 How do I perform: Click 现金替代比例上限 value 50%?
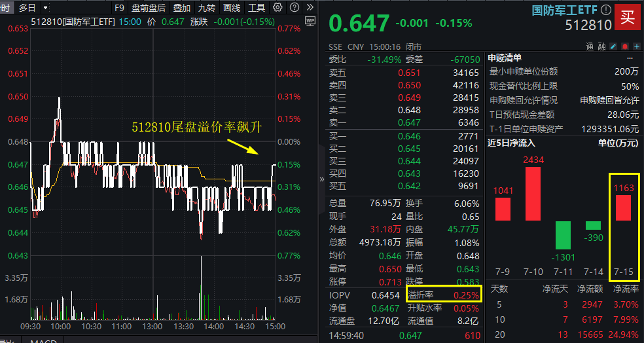[630, 86]
